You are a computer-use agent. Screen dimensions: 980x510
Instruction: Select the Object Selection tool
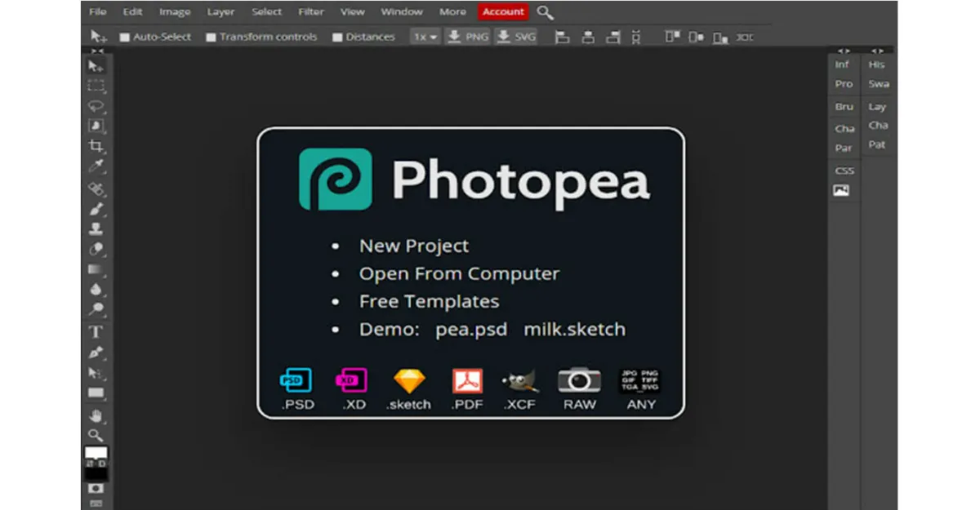pos(96,126)
